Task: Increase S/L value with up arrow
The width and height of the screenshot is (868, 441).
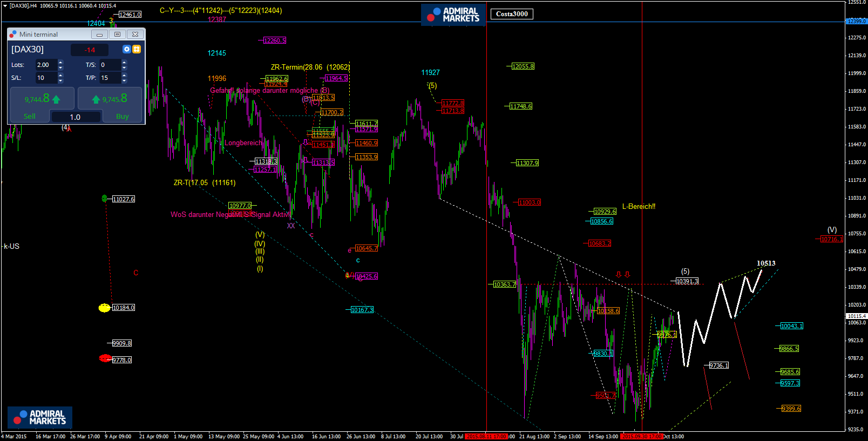Action: coord(60,75)
